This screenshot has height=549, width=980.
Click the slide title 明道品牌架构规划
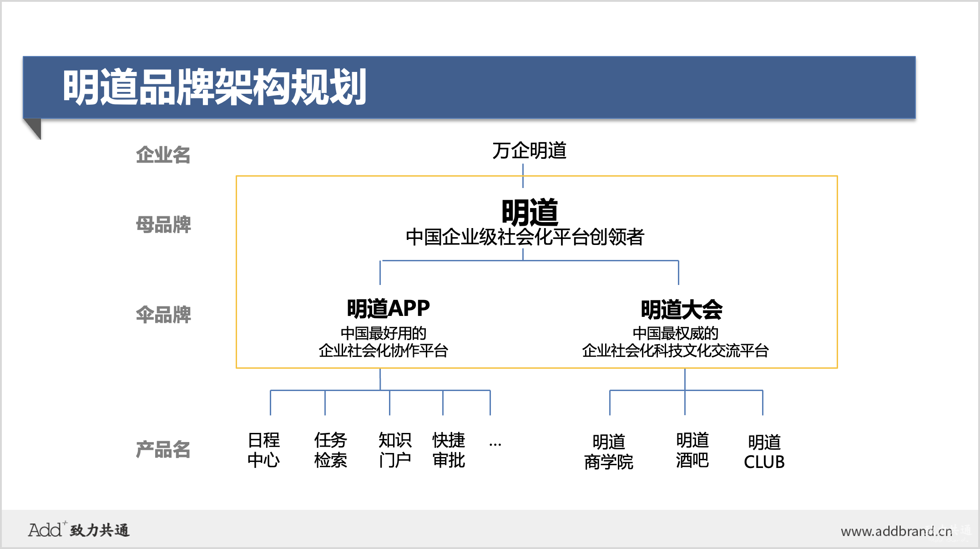(214, 87)
